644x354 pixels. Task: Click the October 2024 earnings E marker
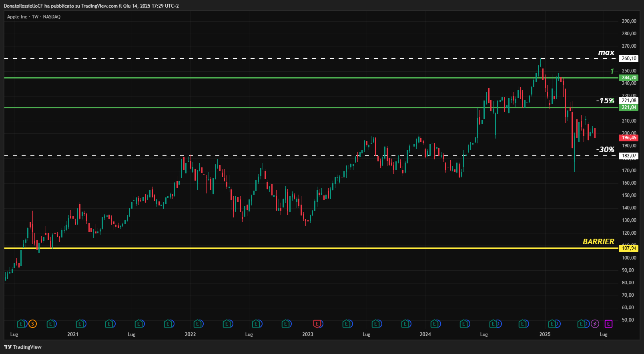pos(523,324)
